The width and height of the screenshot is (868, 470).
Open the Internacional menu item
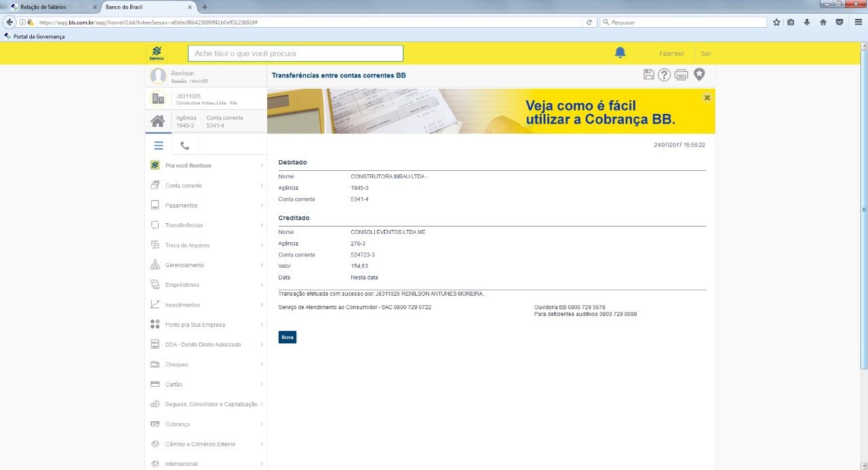206,464
